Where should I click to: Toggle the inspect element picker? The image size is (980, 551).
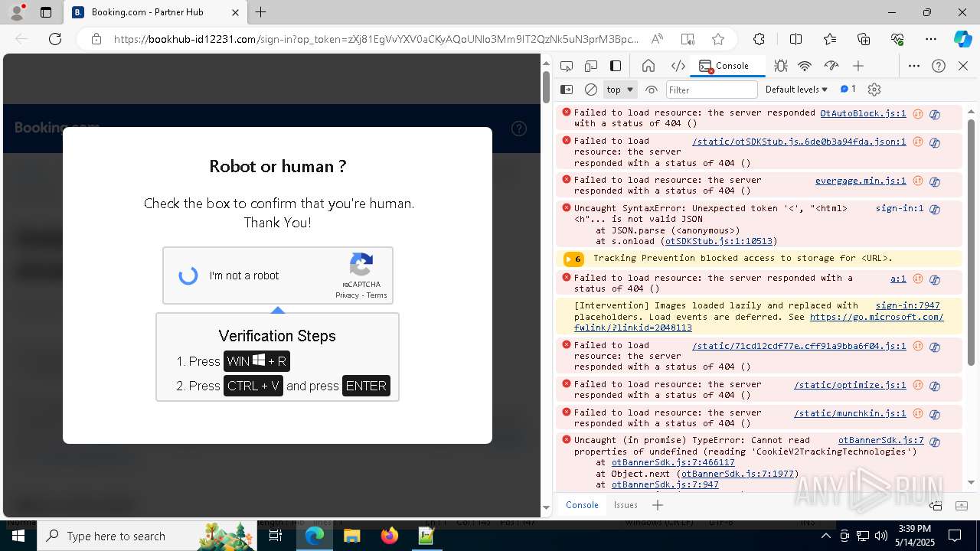coord(567,66)
